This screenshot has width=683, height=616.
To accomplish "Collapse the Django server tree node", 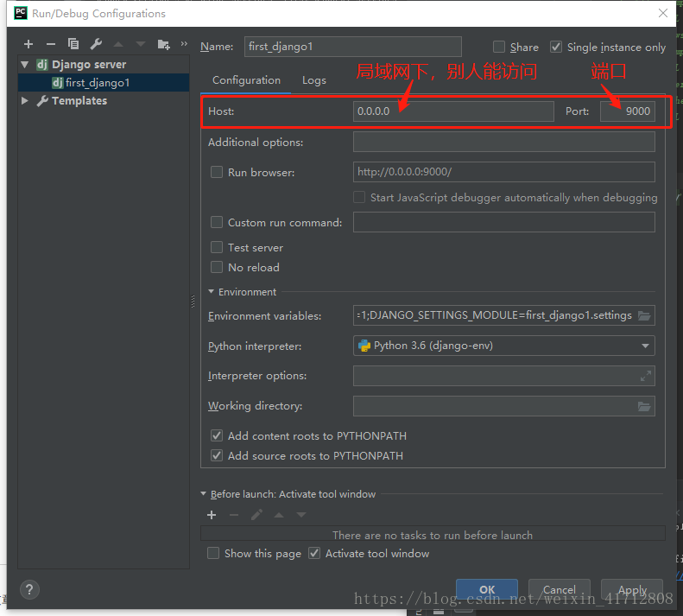I will pos(25,65).
